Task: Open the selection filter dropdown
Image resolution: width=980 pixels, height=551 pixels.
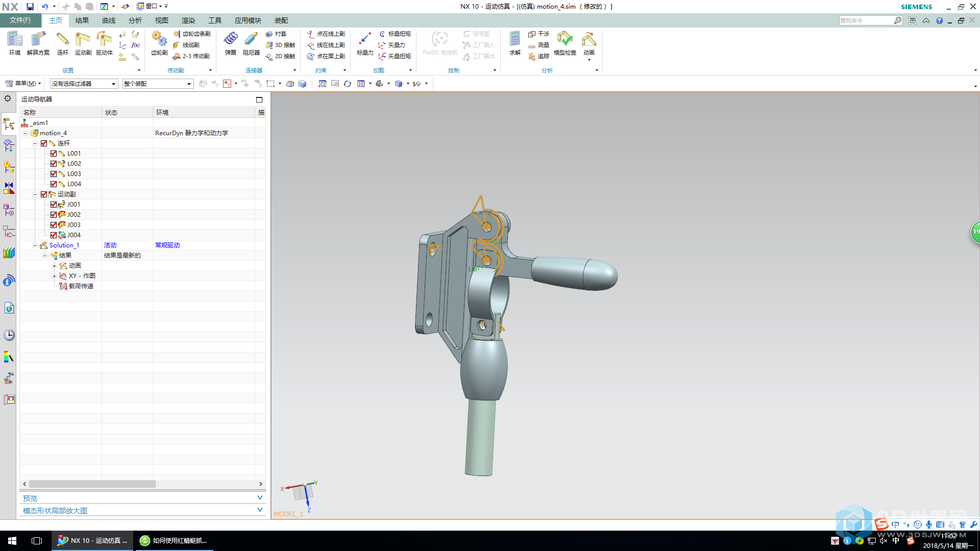Action: pyautogui.click(x=84, y=84)
